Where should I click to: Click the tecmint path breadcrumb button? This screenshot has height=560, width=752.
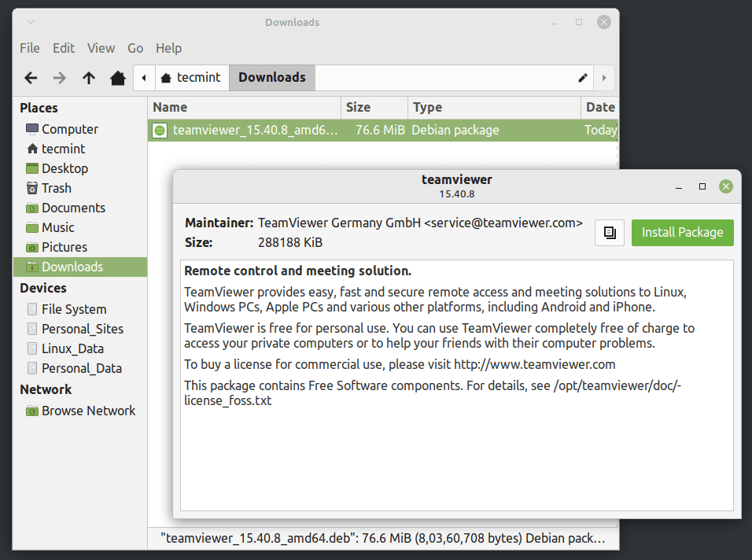click(x=191, y=78)
